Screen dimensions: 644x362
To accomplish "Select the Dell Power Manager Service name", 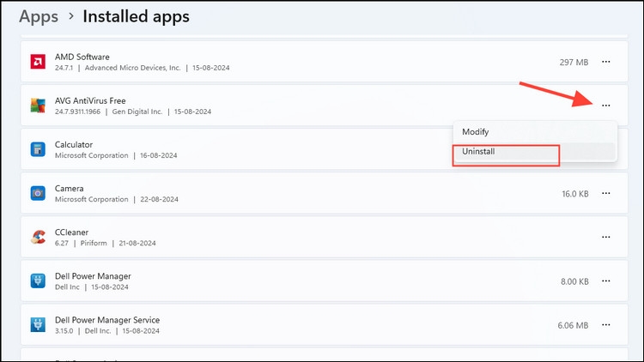I will (107, 320).
